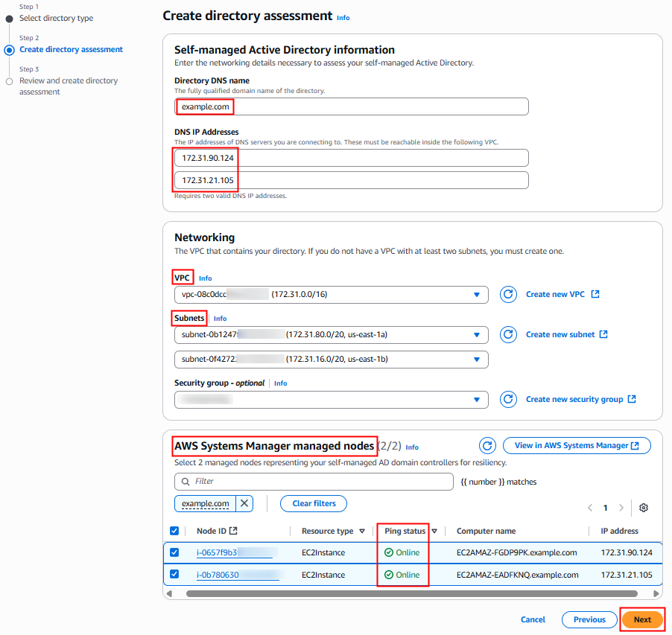Open Info link beside Subnets label
The image size is (672, 635).
point(220,319)
